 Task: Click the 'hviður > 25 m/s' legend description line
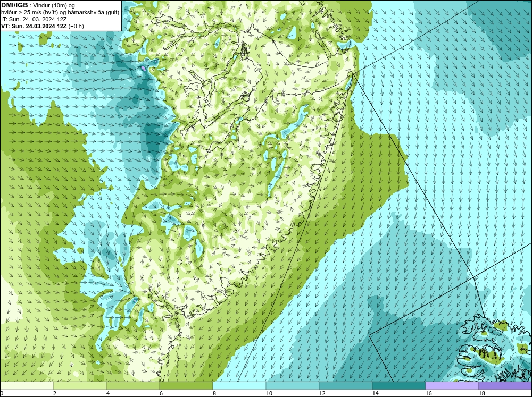60,13
